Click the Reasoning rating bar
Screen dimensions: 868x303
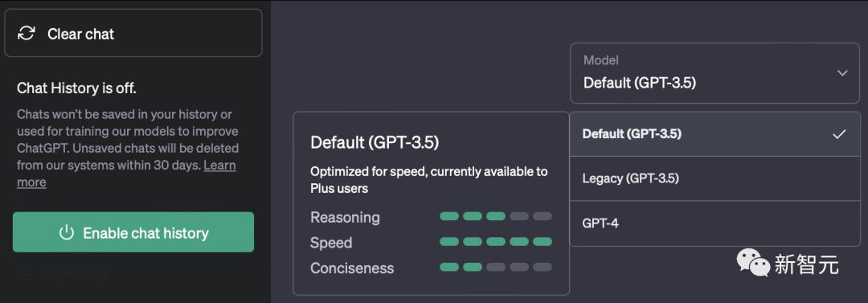[x=495, y=216]
